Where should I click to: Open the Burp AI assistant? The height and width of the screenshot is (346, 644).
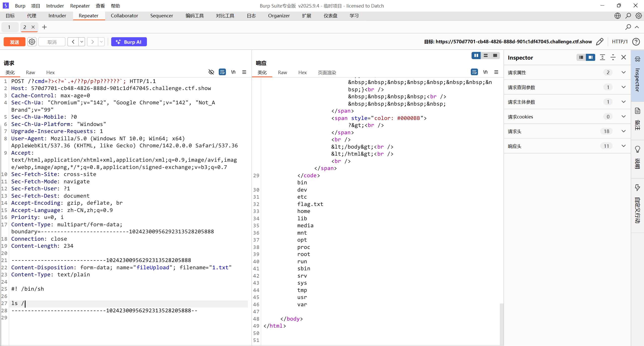[129, 42]
